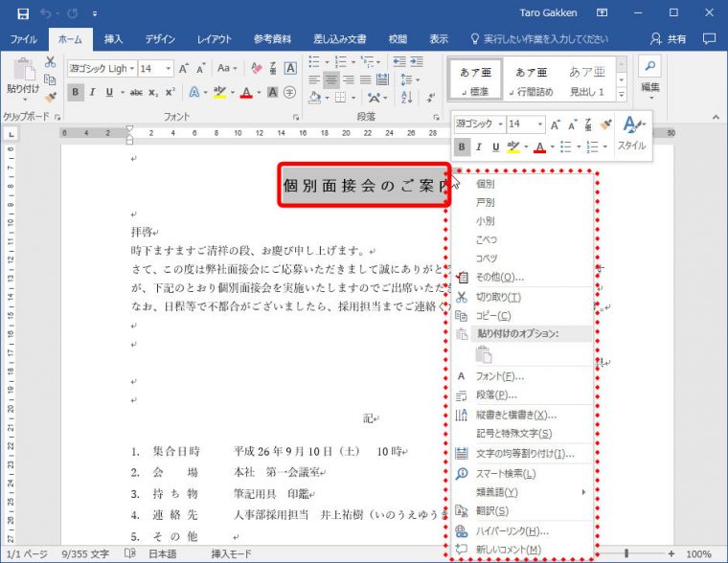The image size is (728, 563).
Task: Click distributed alignment icon in ribbon
Action: coord(382,79)
